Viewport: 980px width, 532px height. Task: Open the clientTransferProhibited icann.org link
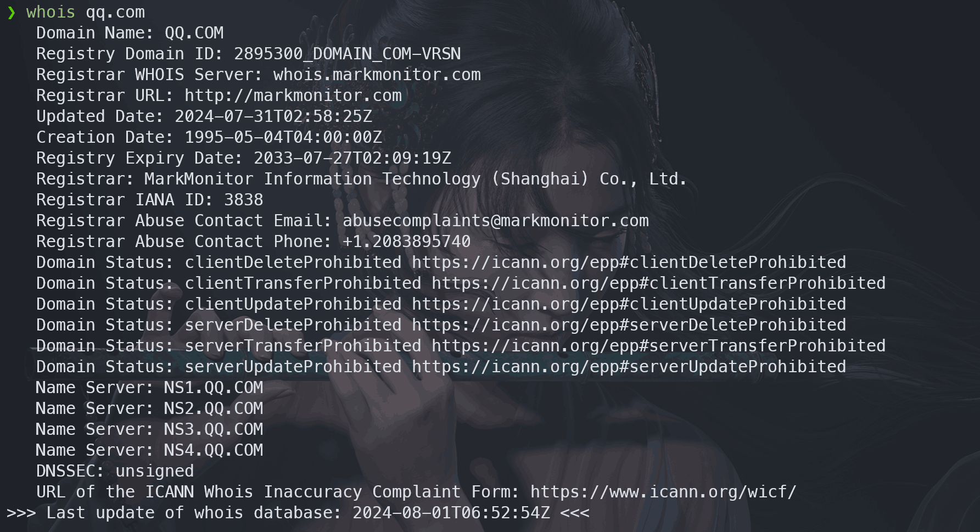click(658, 283)
